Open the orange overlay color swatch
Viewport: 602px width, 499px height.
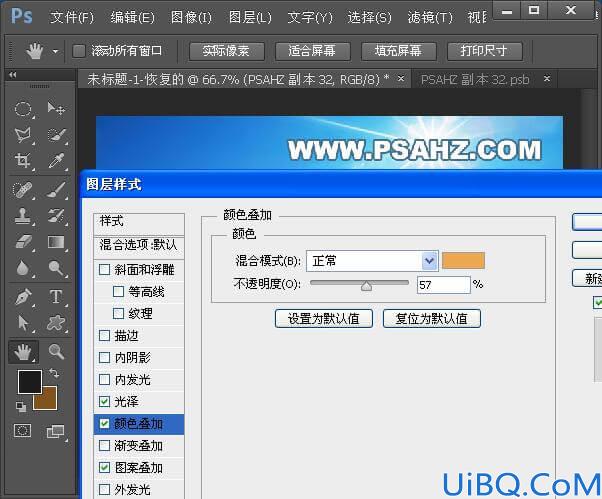point(463,261)
